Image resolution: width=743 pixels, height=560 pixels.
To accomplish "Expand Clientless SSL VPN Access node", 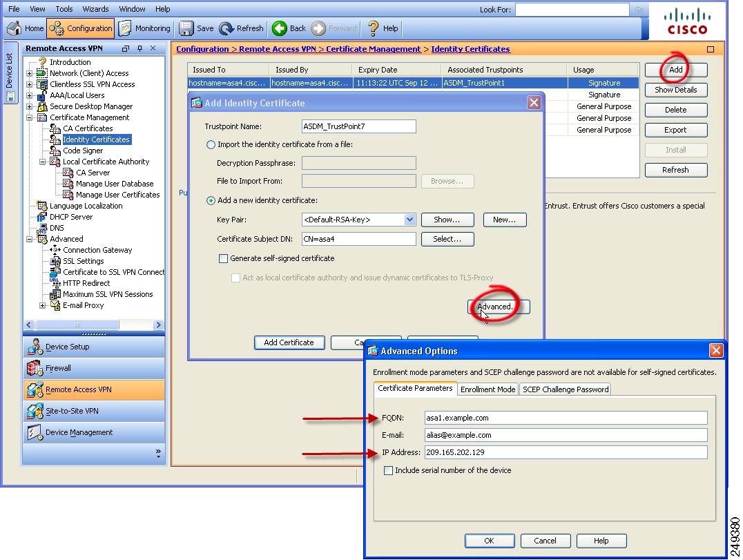I will (x=30, y=84).
